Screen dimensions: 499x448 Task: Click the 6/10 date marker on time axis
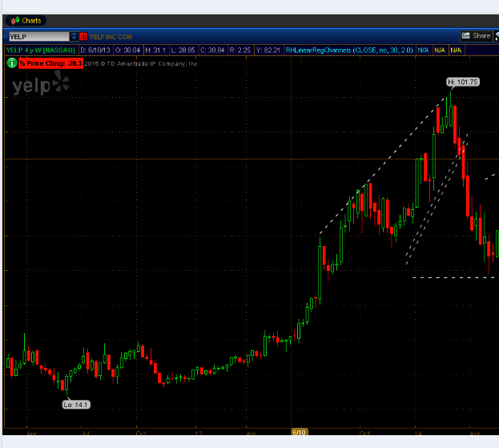tap(299, 432)
